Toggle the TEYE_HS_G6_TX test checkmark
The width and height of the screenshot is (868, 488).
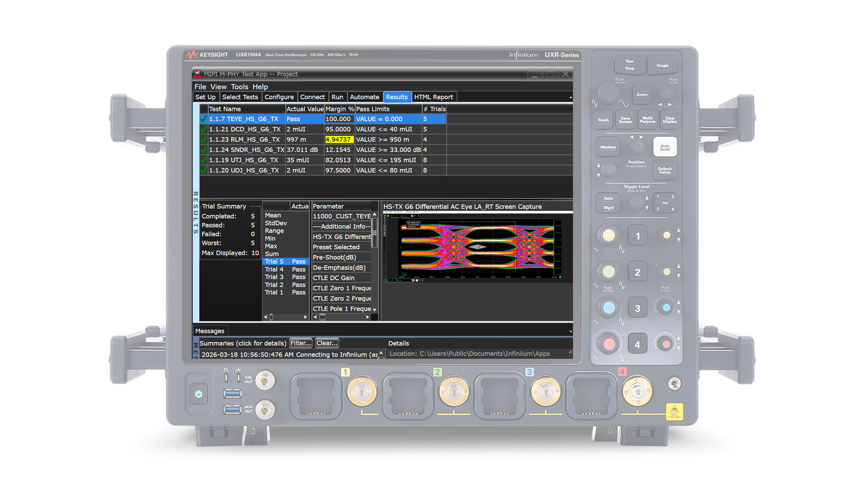click(204, 119)
